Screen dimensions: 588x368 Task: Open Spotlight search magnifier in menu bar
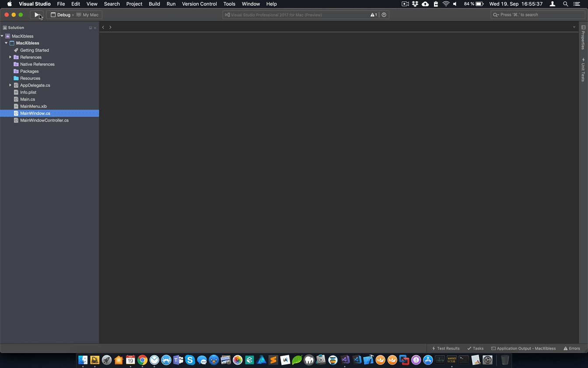[565, 4]
